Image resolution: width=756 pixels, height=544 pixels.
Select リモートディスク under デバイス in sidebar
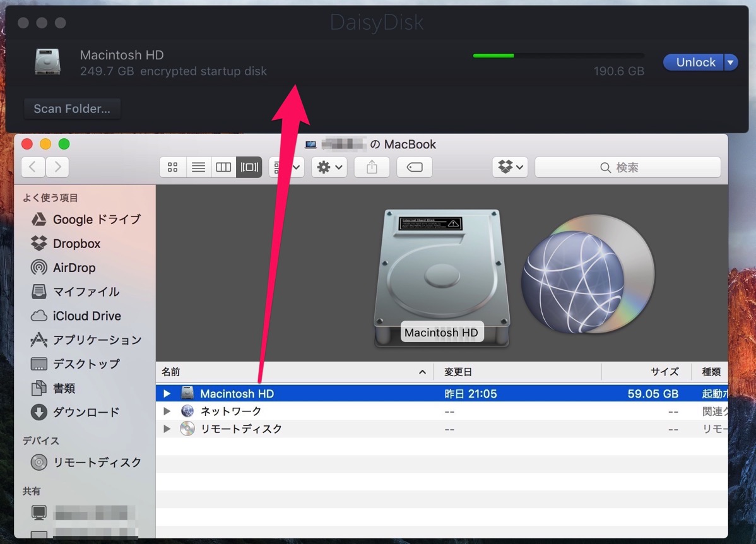[86, 463]
